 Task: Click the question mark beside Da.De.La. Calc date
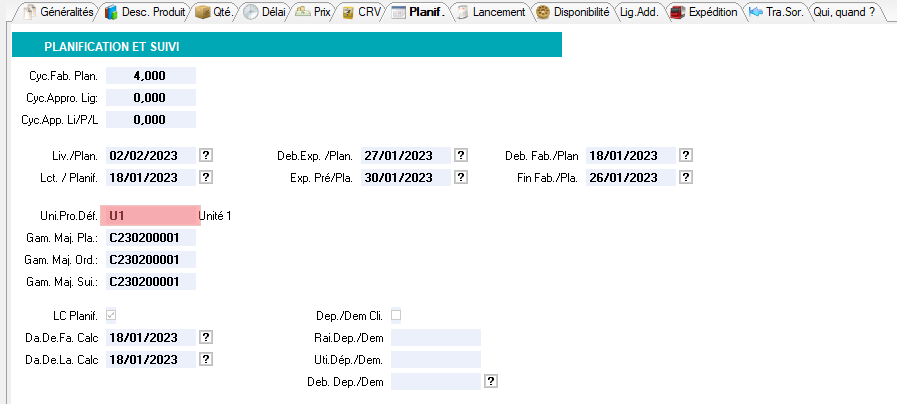(x=206, y=359)
